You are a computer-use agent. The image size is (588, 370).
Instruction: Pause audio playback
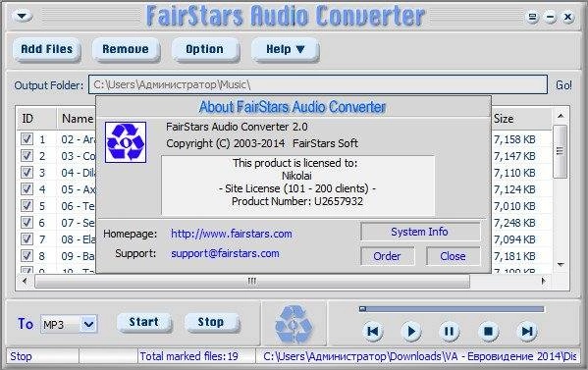click(x=450, y=332)
